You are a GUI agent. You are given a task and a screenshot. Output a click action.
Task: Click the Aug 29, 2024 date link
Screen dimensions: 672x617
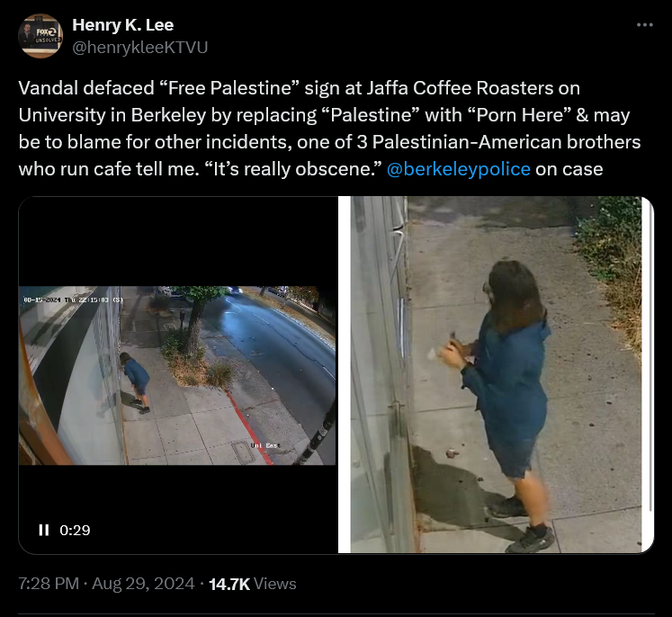coord(143,584)
